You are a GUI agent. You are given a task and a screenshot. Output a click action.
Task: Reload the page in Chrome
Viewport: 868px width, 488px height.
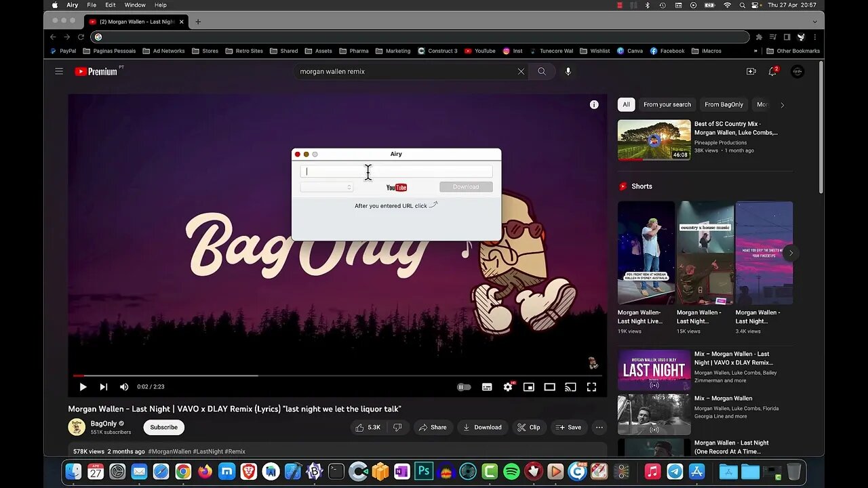point(81,37)
